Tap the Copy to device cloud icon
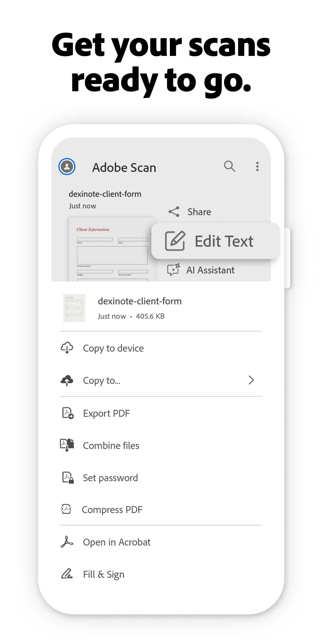Image resolution: width=322 pixels, height=644 pixels. [x=67, y=348]
